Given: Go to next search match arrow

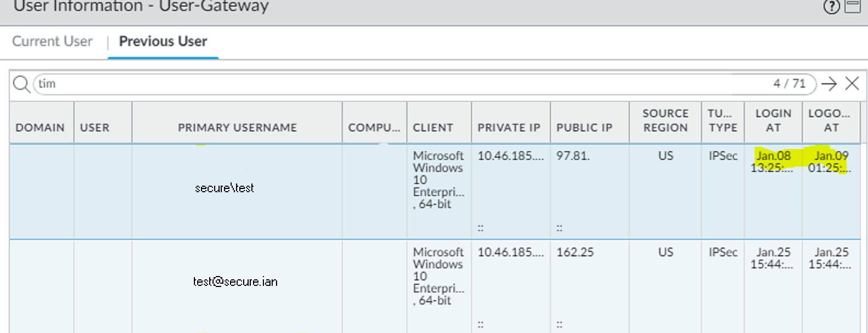Looking at the screenshot, I should point(829,84).
